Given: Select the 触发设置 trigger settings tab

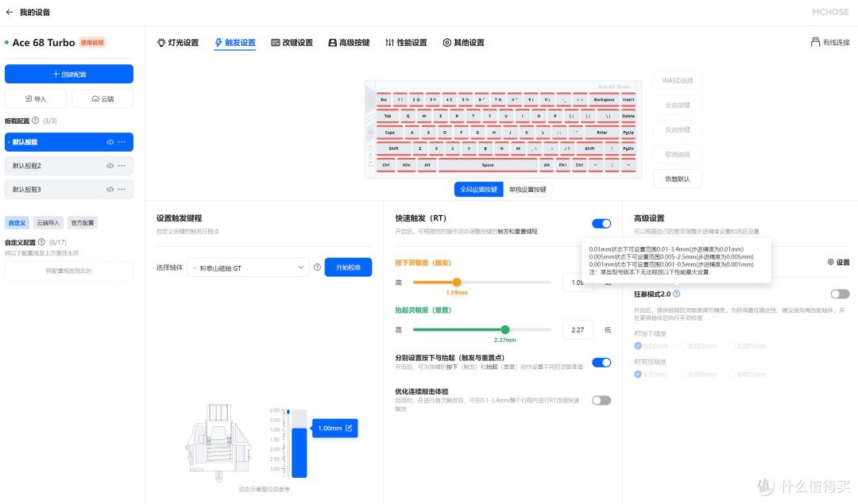Looking at the screenshot, I should [x=234, y=43].
